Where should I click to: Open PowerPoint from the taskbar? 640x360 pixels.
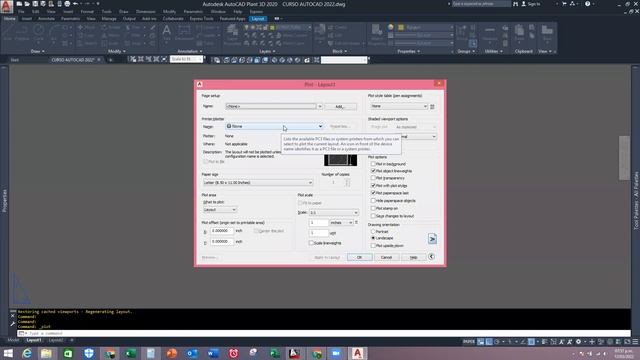point(172,353)
